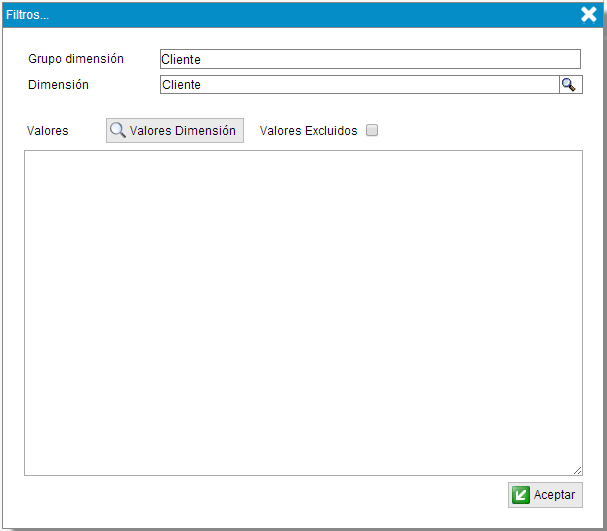Click the Filtros... title text

click(28, 15)
